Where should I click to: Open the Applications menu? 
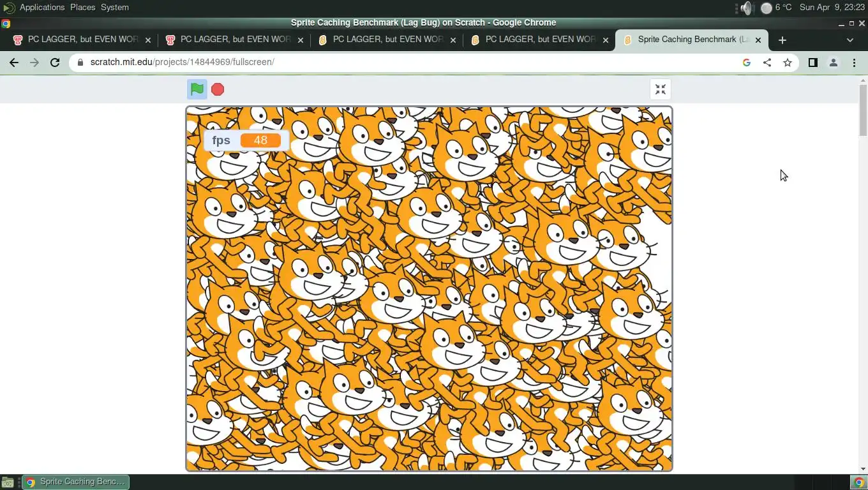click(42, 7)
